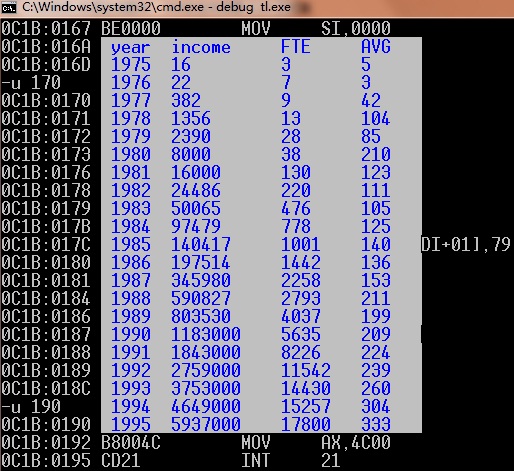The image size is (514, 471).
Task: Select year 1989 in the table
Action: [131, 316]
